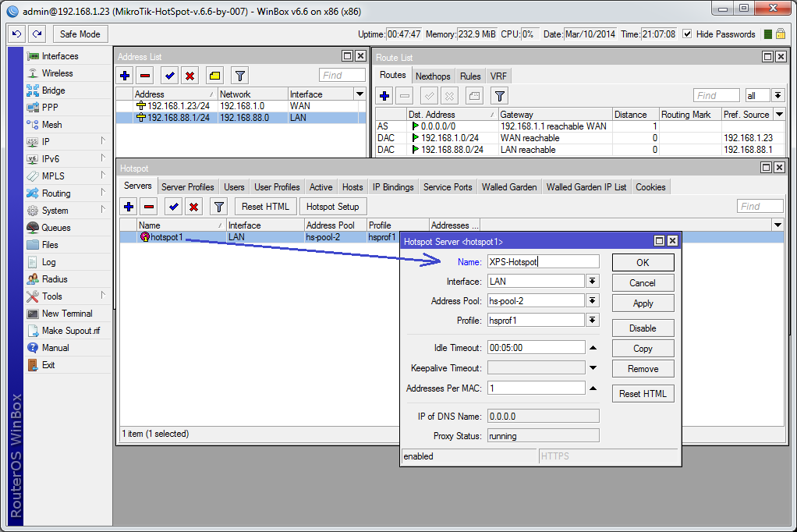This screenshot has width=797, height=532.
Task: Toggle Hide Passwords checkbox
Action: tap(687, 34)
